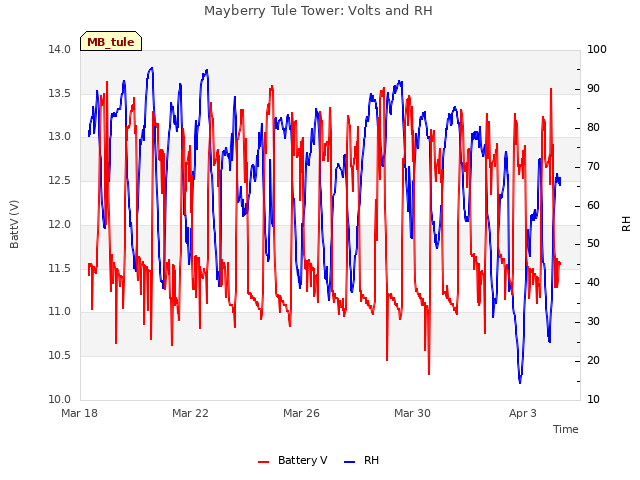Click the 11.0 left axis tick label

click(x=60, y=312)
